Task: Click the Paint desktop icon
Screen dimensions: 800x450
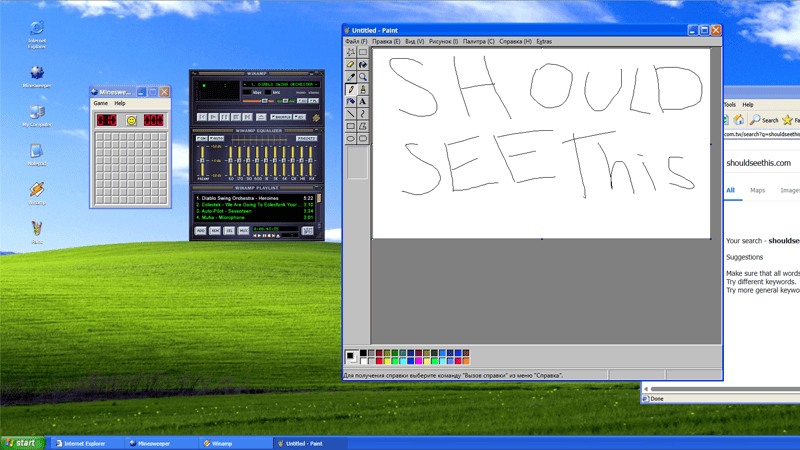Action: point(37,233)
